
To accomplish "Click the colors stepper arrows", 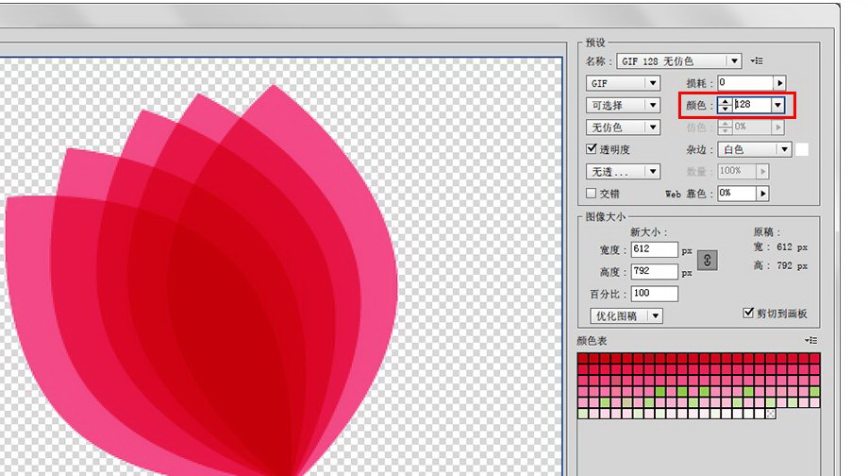I will (725, 105).
